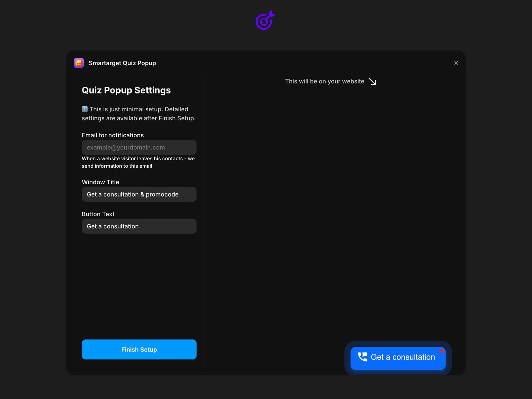Click the "This will be on your website" text
Viewport: 532px width, 399px height.
click(x=325, y=81)
